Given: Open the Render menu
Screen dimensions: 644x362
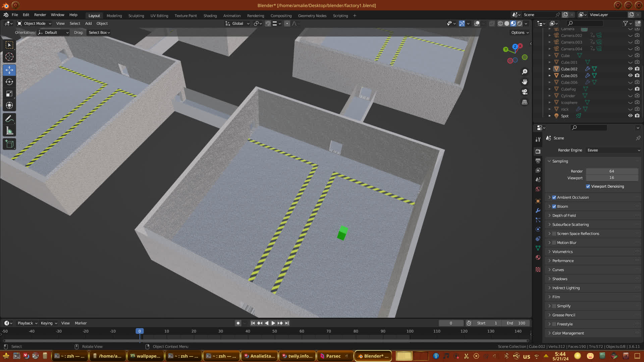Looking at the screenshot, I should click(x=40, y=15).
